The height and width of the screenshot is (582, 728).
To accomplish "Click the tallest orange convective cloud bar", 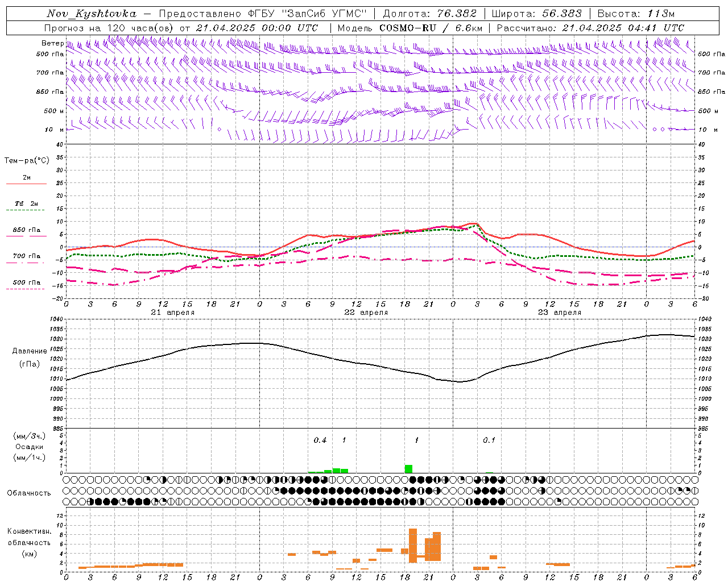I will (413, 546).
